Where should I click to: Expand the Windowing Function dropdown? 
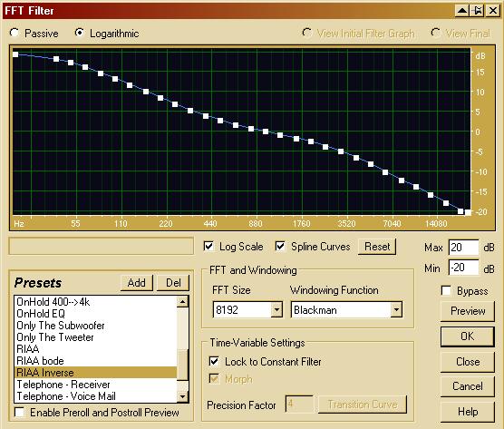pos(396,310)
